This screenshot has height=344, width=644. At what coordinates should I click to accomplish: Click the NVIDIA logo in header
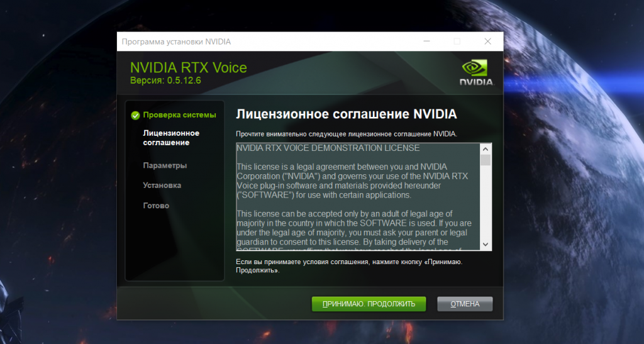[475, 73]
